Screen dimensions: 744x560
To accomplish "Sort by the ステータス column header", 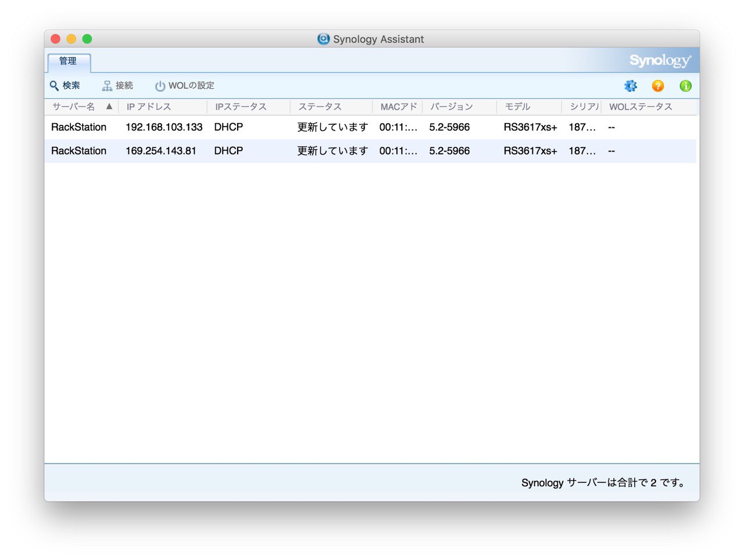I will coord(331,107).
